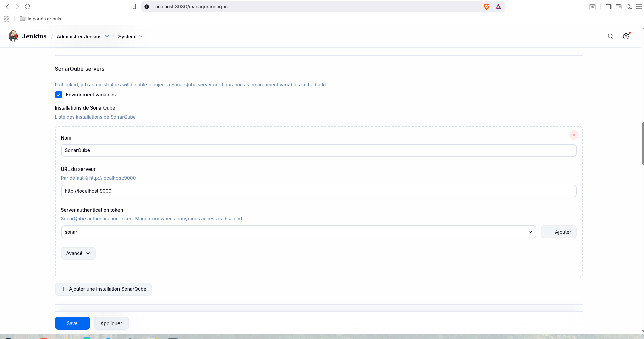
Task: Expand the System breadcrumb chevron
Action: (141, 36)
